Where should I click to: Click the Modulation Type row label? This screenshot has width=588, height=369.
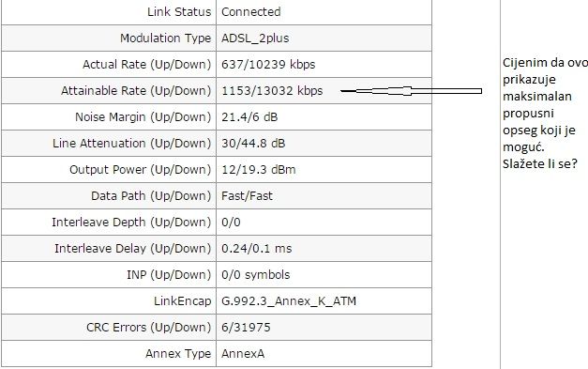(165, 38)
